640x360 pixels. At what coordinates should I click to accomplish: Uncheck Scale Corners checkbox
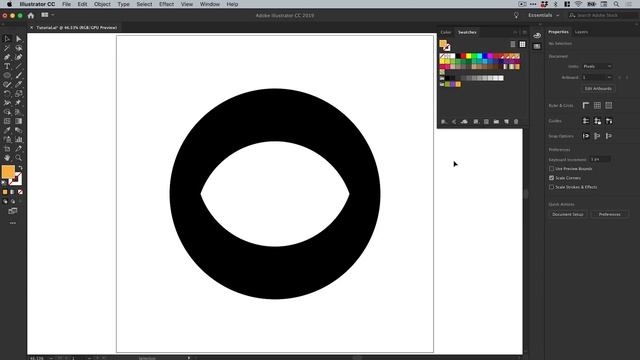(x=551, y=178)
